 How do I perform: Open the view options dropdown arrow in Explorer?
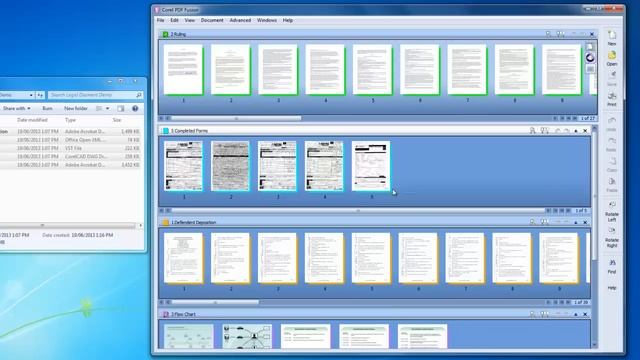[107, 109]
